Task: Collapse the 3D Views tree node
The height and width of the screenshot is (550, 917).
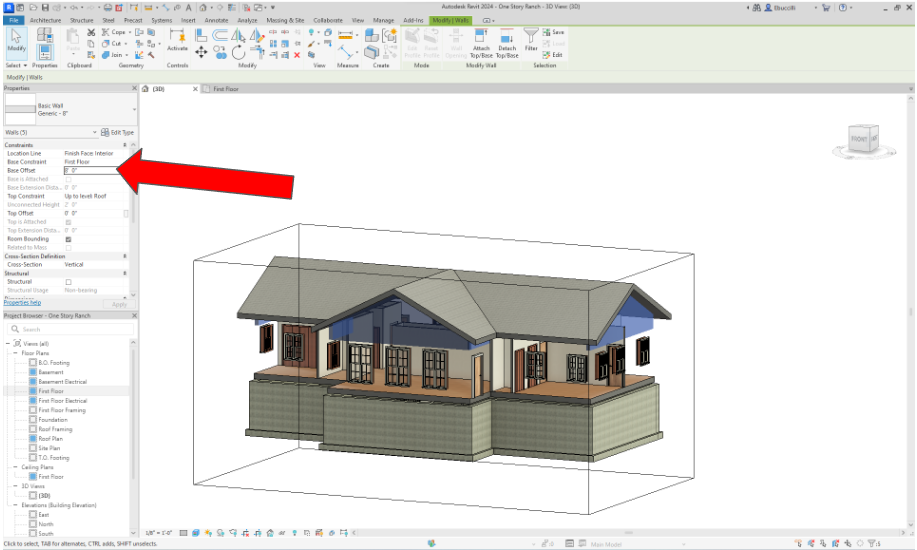Action: [16, 486]
